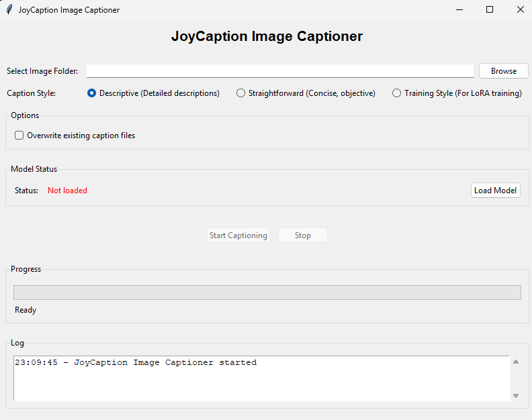The image size is (532, 420).
Task: Click the red 'Not loaded' status text
Action: click(67, 191)
